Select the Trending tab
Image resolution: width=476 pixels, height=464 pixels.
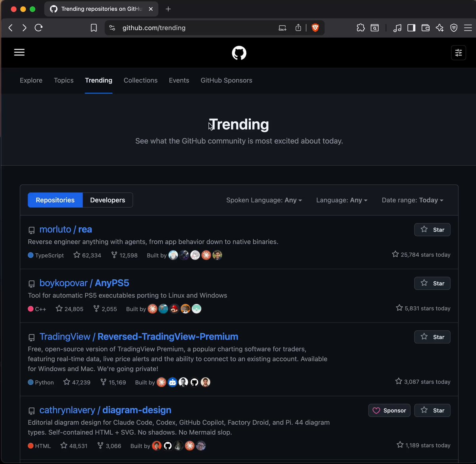[98, 80]
